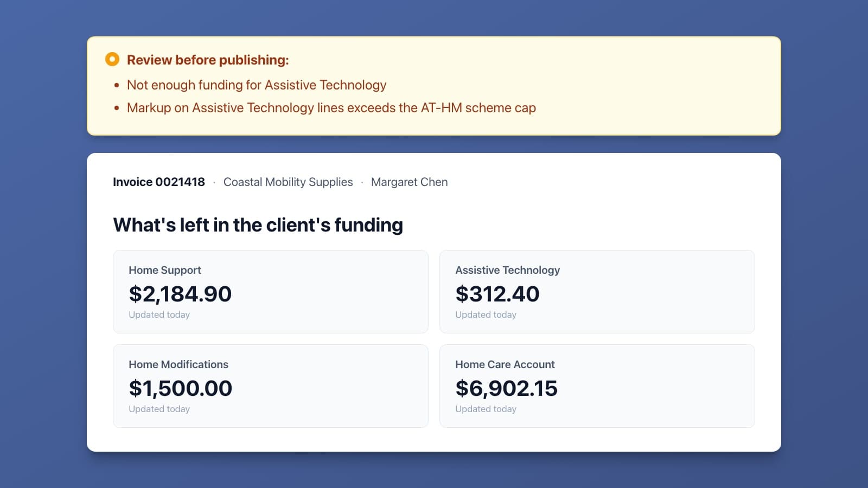Click "Updated today" under Home Support
Image resolution: width=868 pixels, height=488 pixels.
coord(159,314)
